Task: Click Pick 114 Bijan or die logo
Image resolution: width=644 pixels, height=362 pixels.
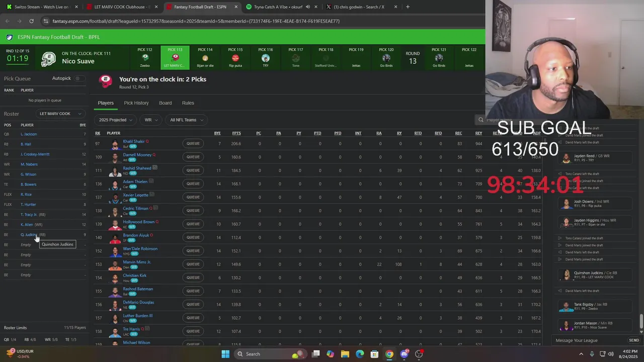Action: pyautogui.click(x=205, y=58)
